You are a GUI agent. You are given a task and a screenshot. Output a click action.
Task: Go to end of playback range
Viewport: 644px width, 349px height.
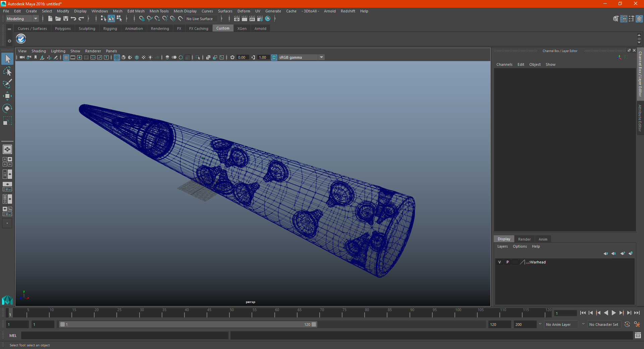click(x=637, y=313)
